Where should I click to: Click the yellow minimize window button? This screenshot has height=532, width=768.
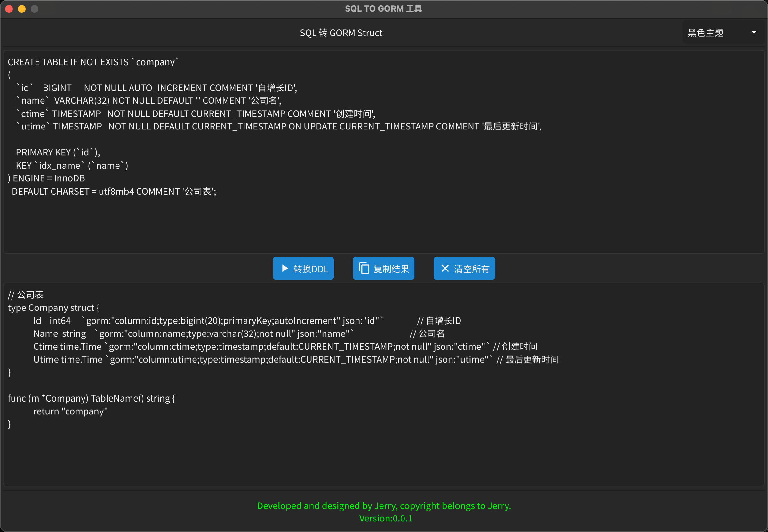click(22, 9)
